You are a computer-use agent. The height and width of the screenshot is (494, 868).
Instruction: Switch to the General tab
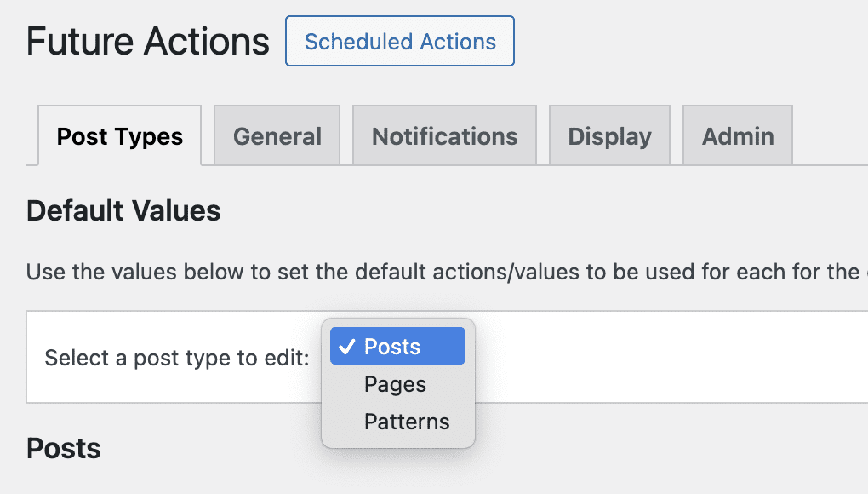pos(277,135)
